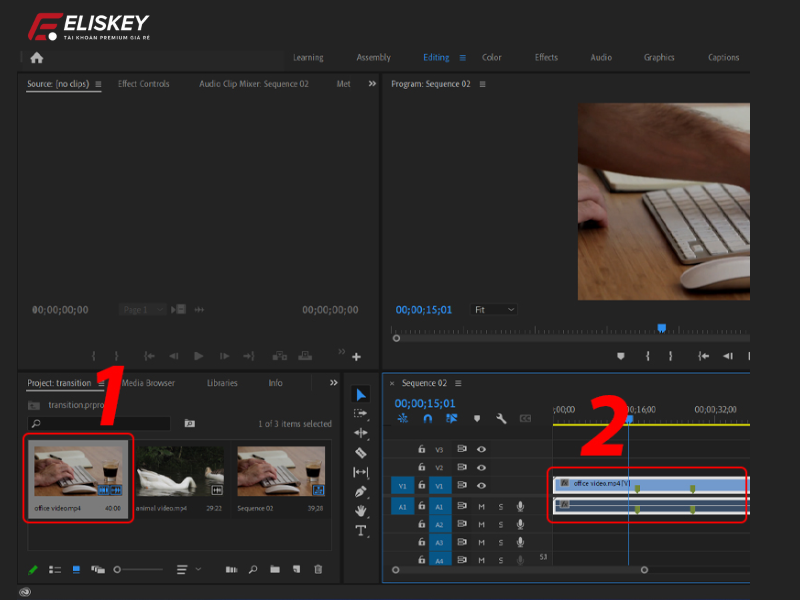Hide video track V1 with its eye toggle
800x600 pixels.
pos(481,484)
